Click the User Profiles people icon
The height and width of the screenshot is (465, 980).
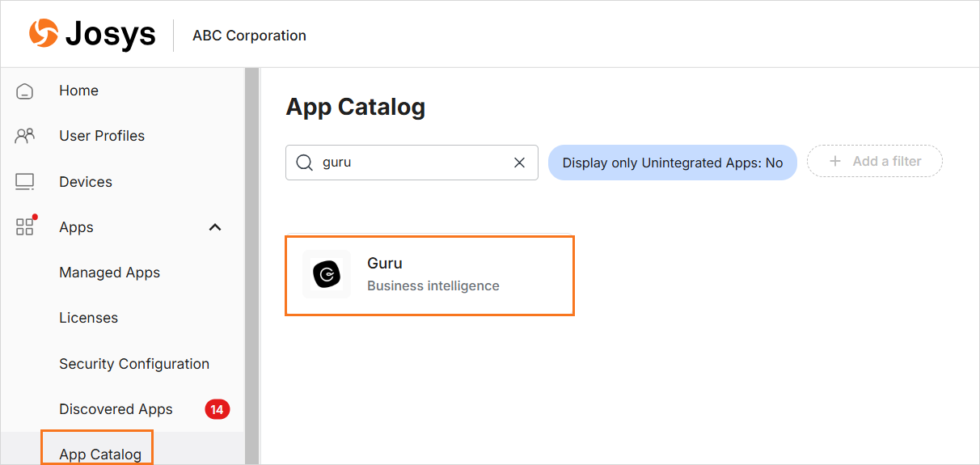coord(25,136)
